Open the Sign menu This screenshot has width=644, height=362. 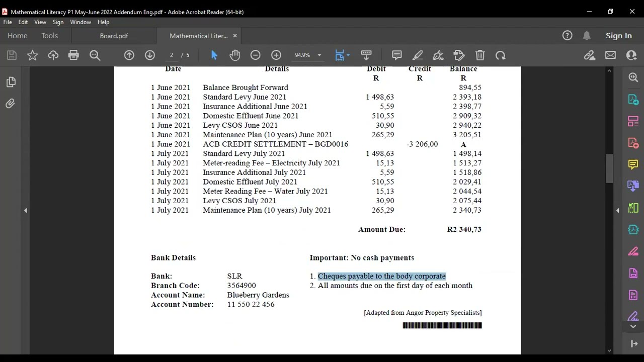coord(58,22)
